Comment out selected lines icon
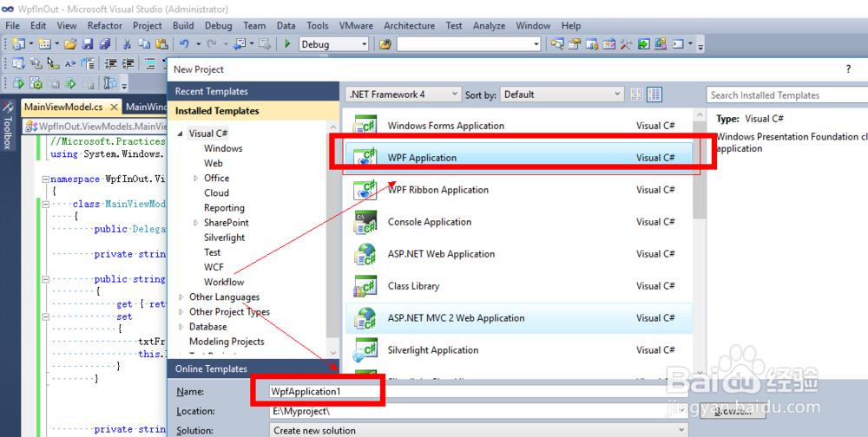The image size is (868, 437). (150, 63)
